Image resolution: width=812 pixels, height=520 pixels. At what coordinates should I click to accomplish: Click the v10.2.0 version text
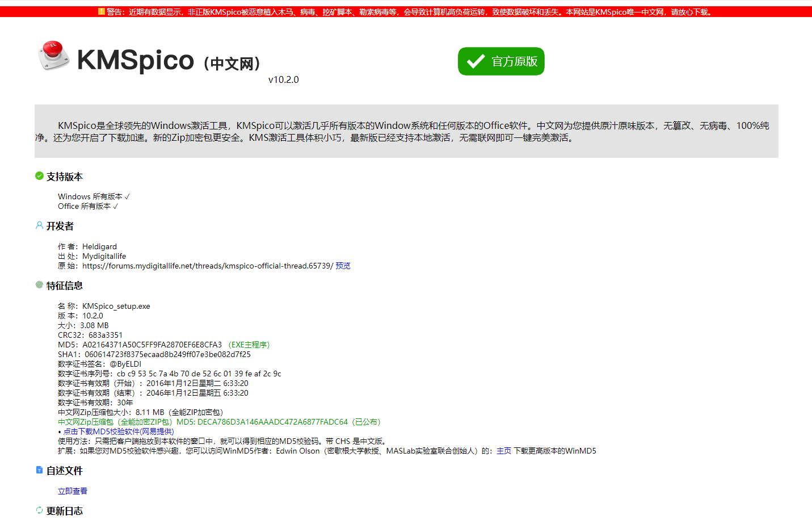tap(284, 79)
